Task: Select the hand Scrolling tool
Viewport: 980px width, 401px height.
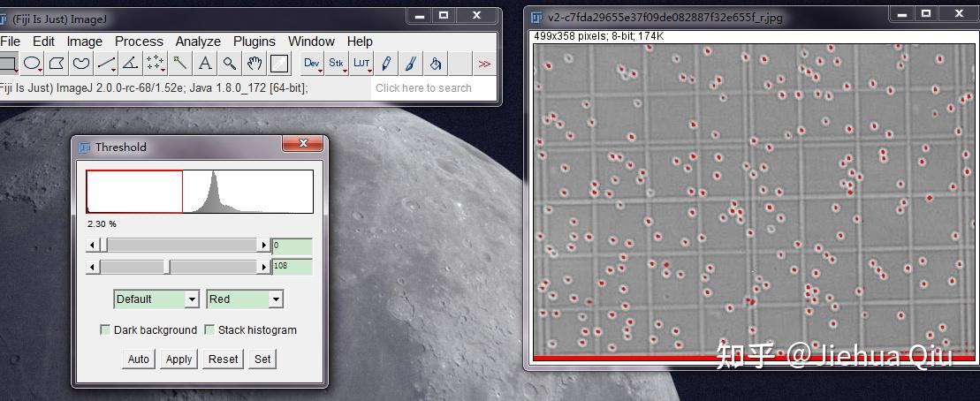Action: (x=254, y=63)
